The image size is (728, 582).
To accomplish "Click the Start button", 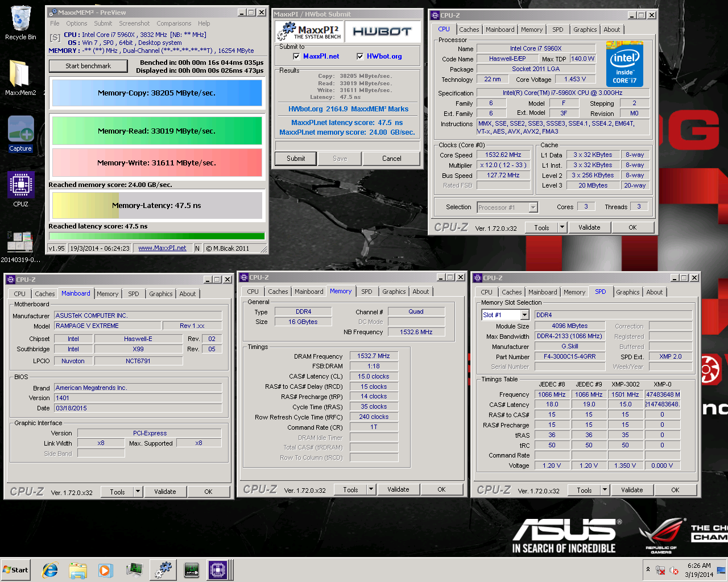I will pos(16,569).
